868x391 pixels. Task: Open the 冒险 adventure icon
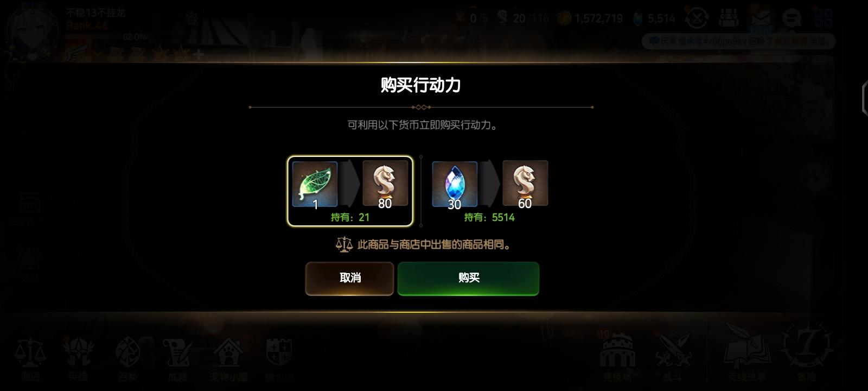coord(806,352)
